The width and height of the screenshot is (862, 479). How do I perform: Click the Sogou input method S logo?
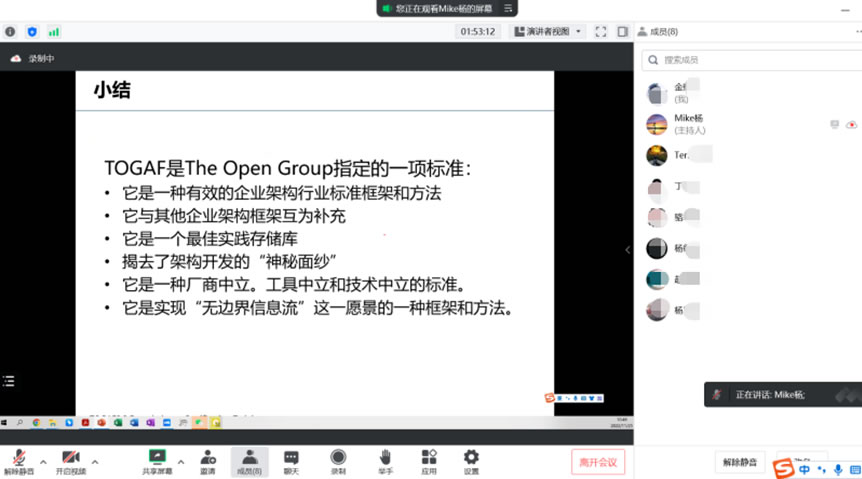click(x=783, y=469)
